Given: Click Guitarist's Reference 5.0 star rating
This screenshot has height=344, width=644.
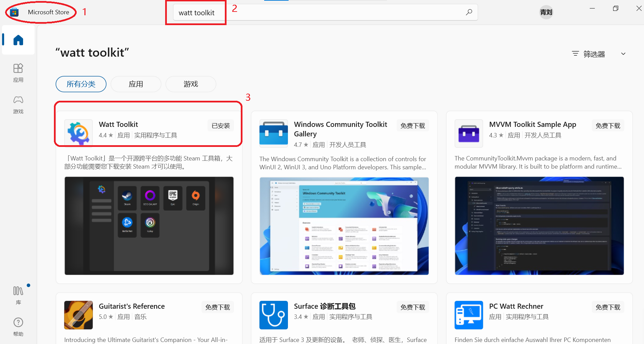Looking at the screenshot, I should pos(106,317).
